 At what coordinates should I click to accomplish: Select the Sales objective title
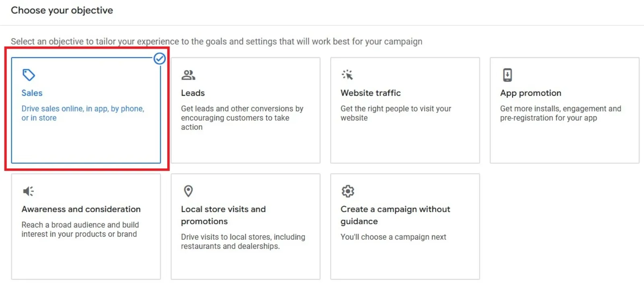(32, 93)
